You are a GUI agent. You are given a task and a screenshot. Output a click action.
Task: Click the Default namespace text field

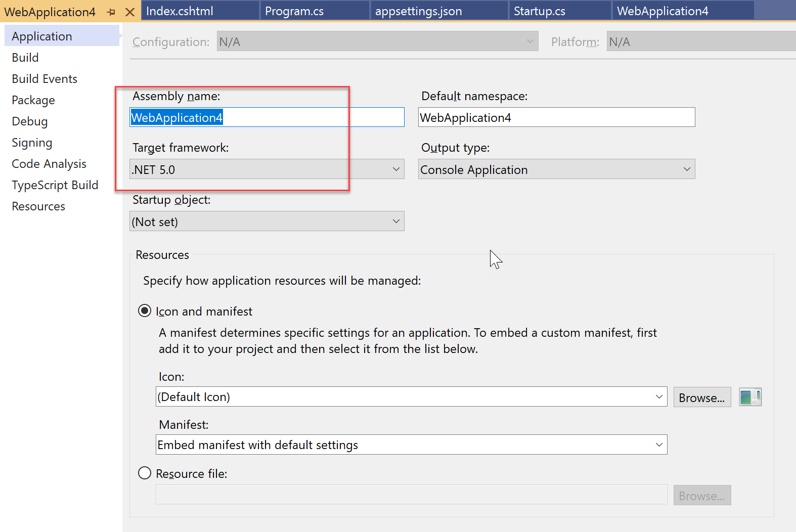[x=556, y=117]
